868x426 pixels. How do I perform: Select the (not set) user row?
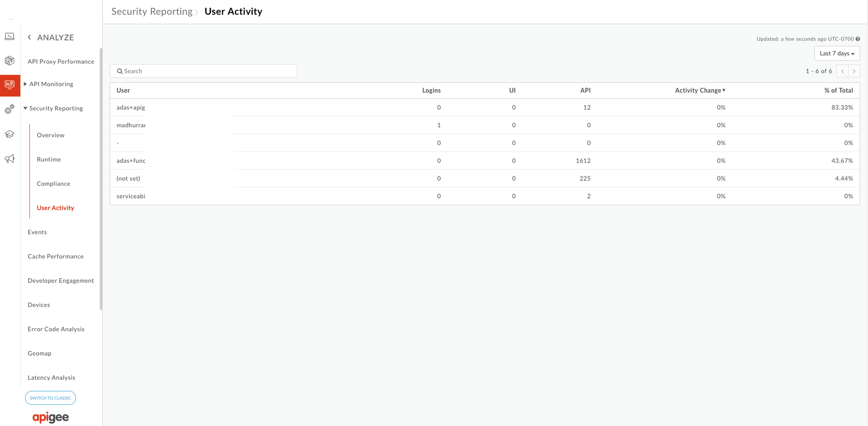[485, 179]
